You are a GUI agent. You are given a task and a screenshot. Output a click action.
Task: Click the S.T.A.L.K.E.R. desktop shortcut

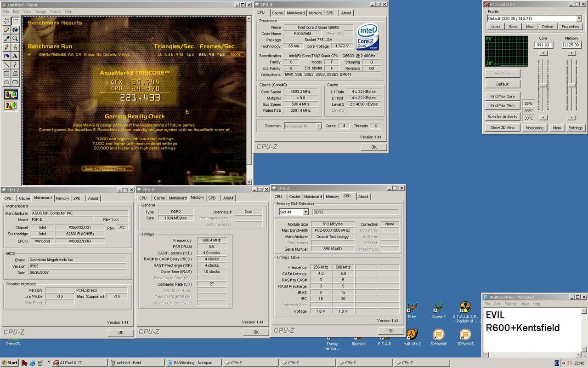pos(465,313)
